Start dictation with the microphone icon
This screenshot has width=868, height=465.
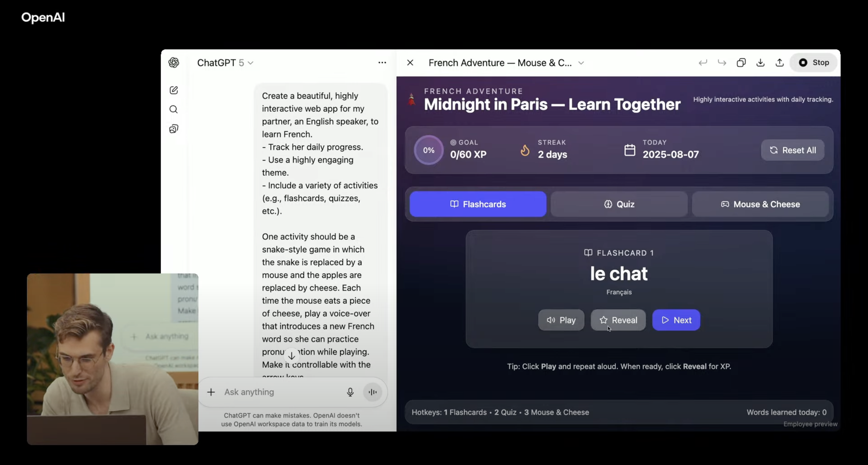pos(350,392)
